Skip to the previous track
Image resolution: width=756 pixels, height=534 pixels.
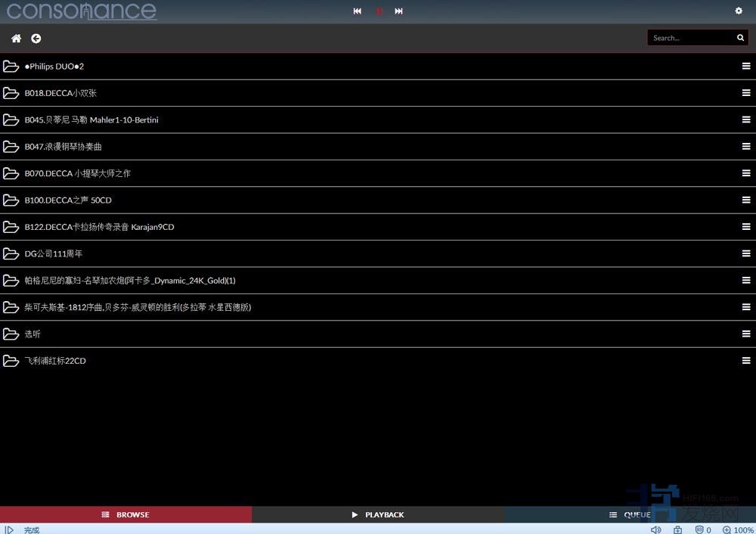coord(358,11)
